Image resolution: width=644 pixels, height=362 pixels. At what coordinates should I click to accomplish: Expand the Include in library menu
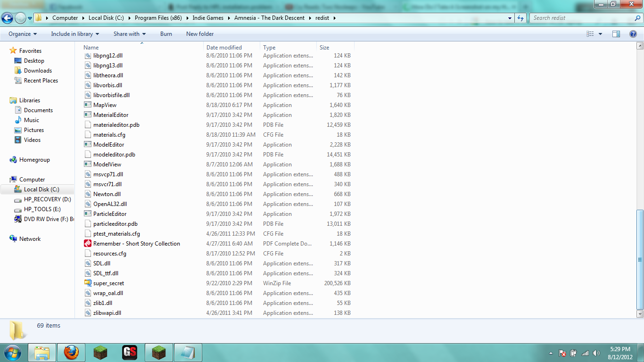point(75,34)
